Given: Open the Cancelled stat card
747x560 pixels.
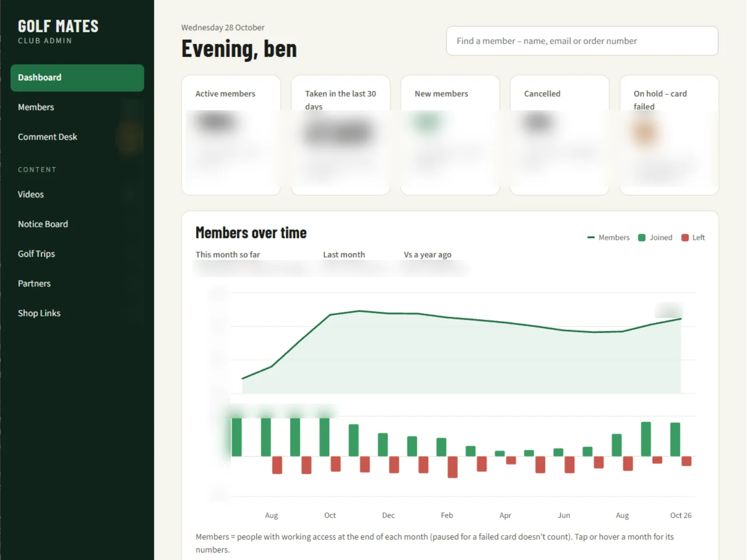Looking at the screenshot, I should [560, 135].
